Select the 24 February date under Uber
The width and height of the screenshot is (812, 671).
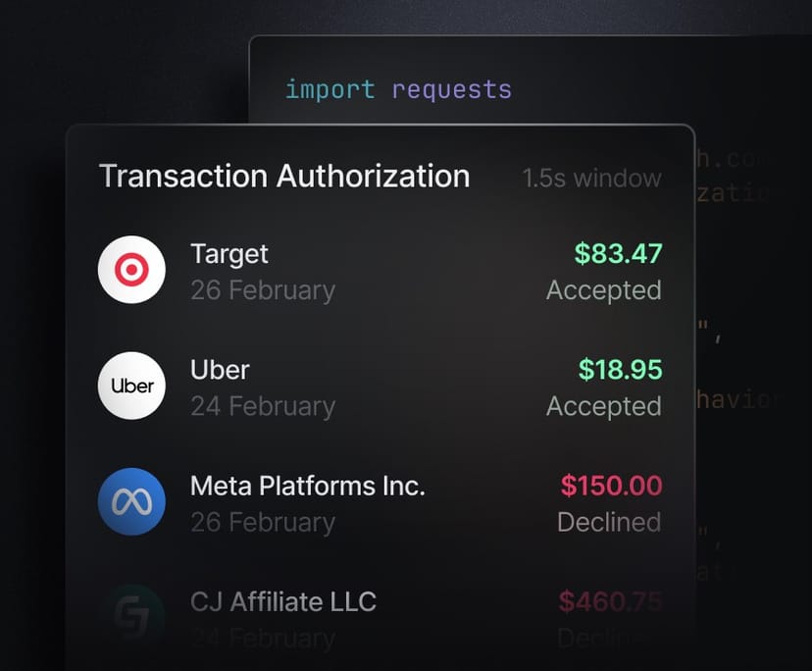pyautogui.click(x=263, y=406)
